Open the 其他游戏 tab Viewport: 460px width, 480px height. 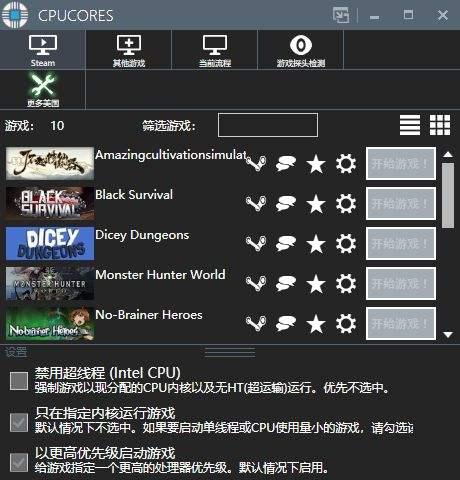click(129, 50)
